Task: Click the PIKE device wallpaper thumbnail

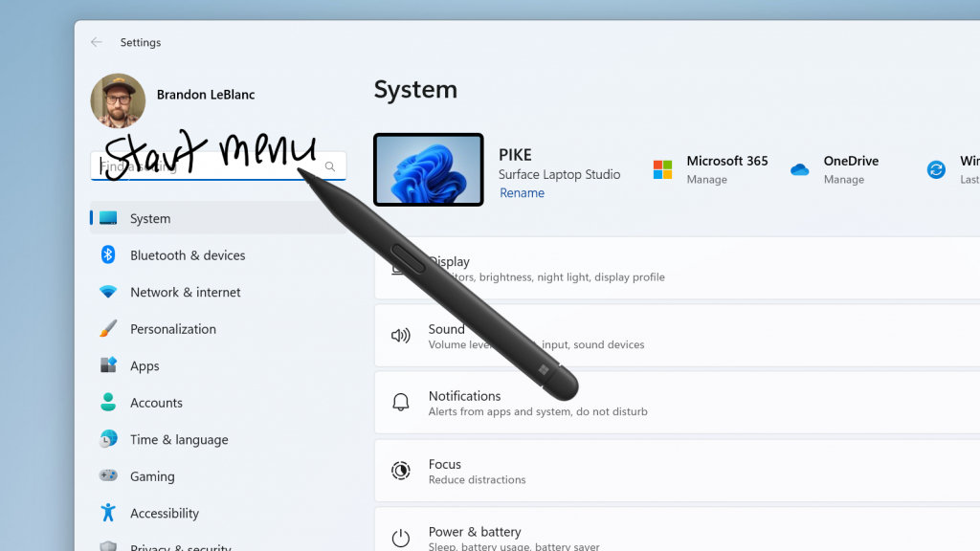Action: [428, 169]
